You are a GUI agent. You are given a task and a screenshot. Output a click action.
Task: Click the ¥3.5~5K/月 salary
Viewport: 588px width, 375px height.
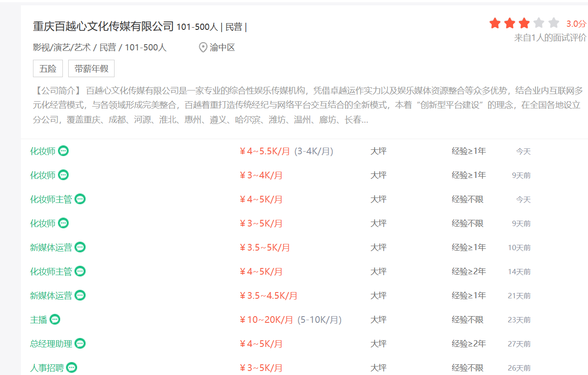[x=265, y=247]
